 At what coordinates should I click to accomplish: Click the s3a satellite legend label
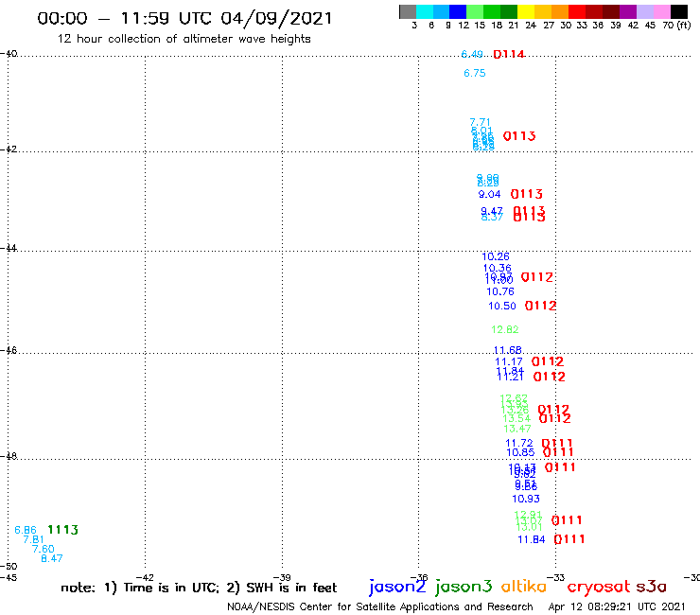pos(651,587)
